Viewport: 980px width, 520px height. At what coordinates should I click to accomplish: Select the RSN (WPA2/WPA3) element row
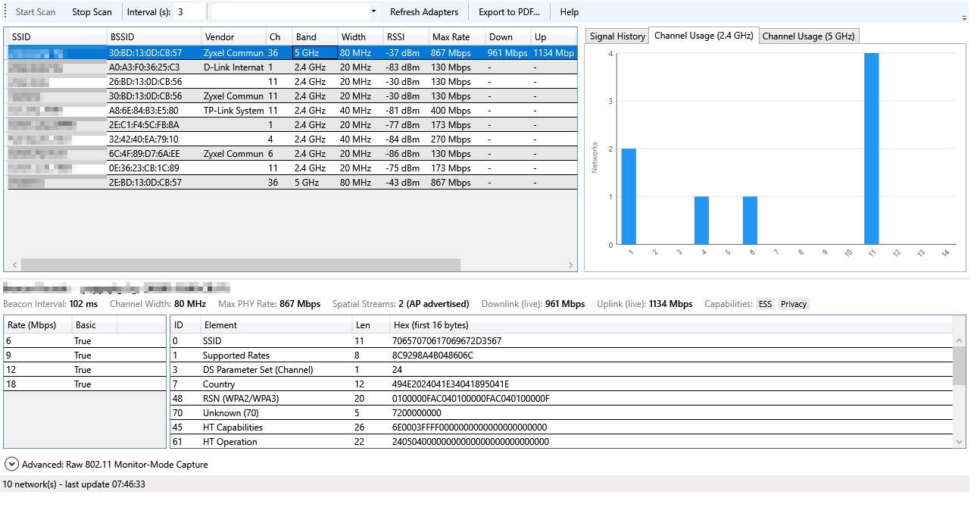[x=561, y=399]
